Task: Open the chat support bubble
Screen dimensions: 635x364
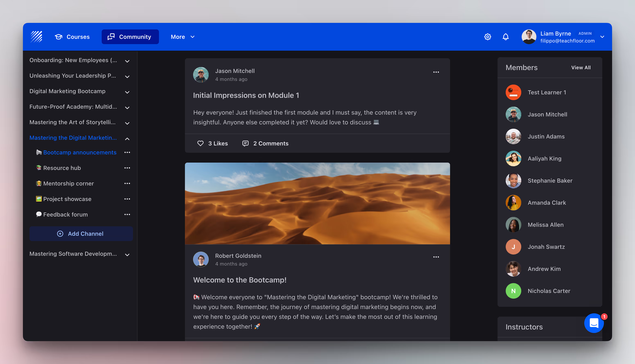Action: tap(593, 323)
